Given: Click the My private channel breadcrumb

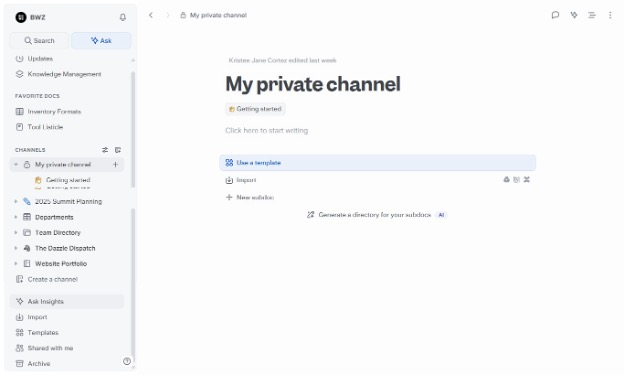Looking at the screenshot, I should tap(214, 15).
